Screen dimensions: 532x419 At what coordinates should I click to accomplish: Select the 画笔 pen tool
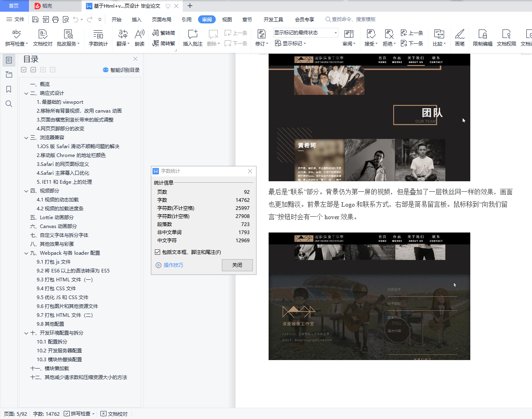(460, 38)
